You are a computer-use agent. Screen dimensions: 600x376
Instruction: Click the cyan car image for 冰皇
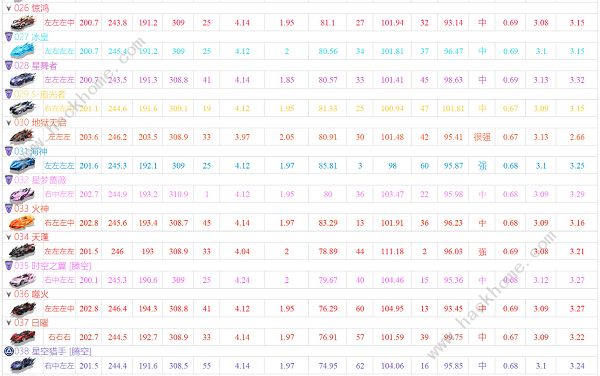(23, 51)
